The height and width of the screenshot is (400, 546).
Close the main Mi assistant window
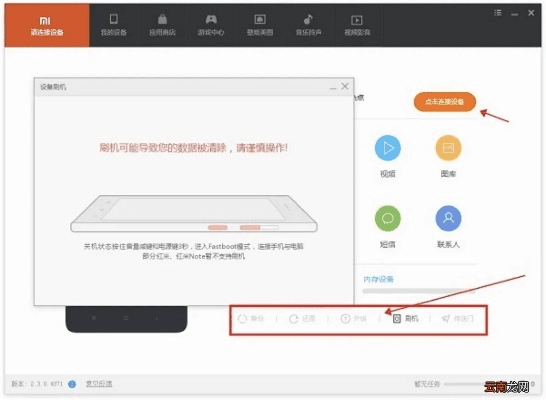[531, 13]
